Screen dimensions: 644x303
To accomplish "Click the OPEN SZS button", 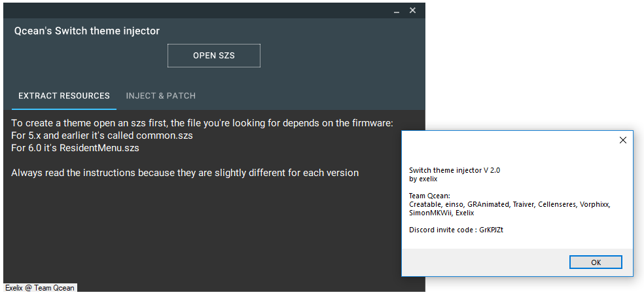I will pyautogui.click(x=213, y=56).
